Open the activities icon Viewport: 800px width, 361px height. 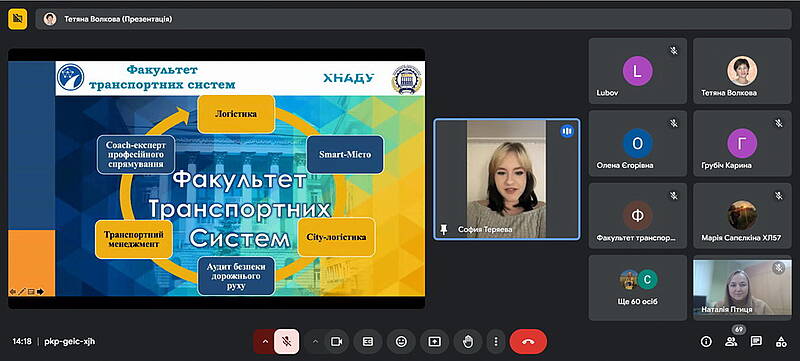click(781, 342)
